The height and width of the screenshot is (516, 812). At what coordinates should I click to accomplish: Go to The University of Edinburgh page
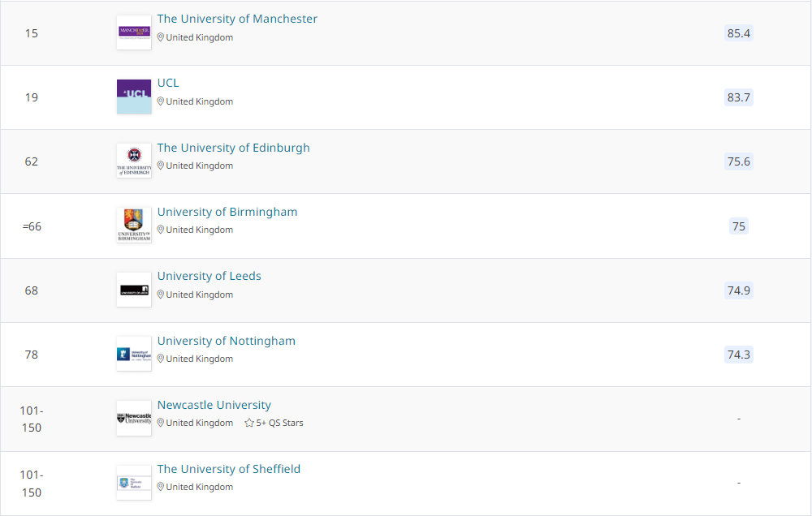click(x=233, y=148)
